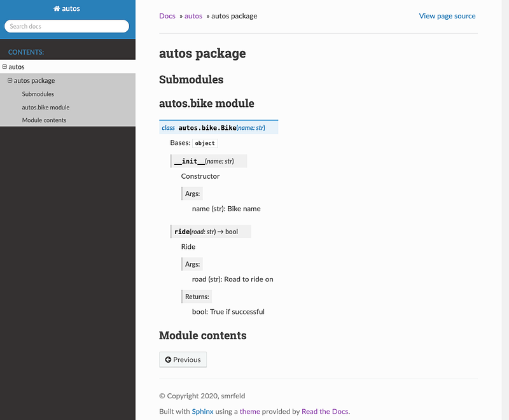Visit the Sphinx link in footer
This screenshot has height=420, width=509.
pos(202,412)
